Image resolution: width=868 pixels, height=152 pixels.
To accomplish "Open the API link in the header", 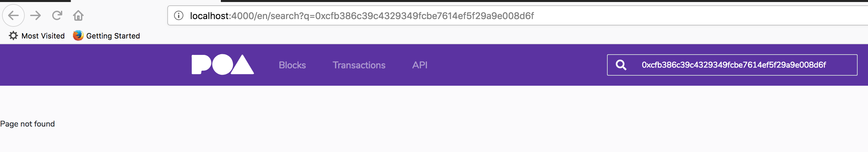I will tap(420, 65).
